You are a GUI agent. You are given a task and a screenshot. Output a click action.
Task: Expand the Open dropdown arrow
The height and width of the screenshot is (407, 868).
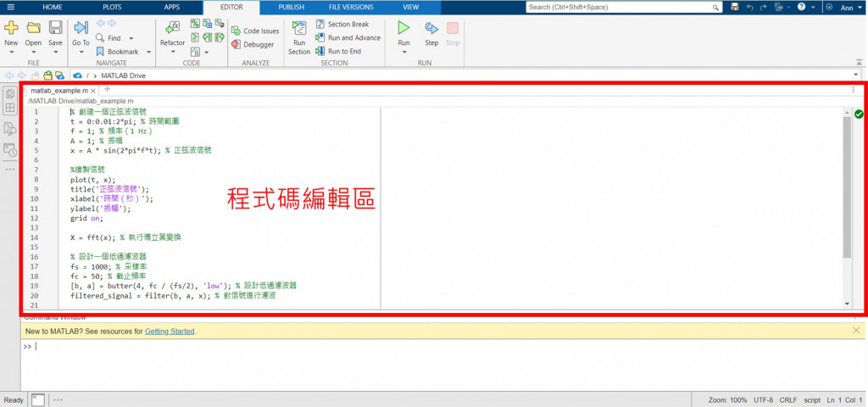(x=33, y=52)
